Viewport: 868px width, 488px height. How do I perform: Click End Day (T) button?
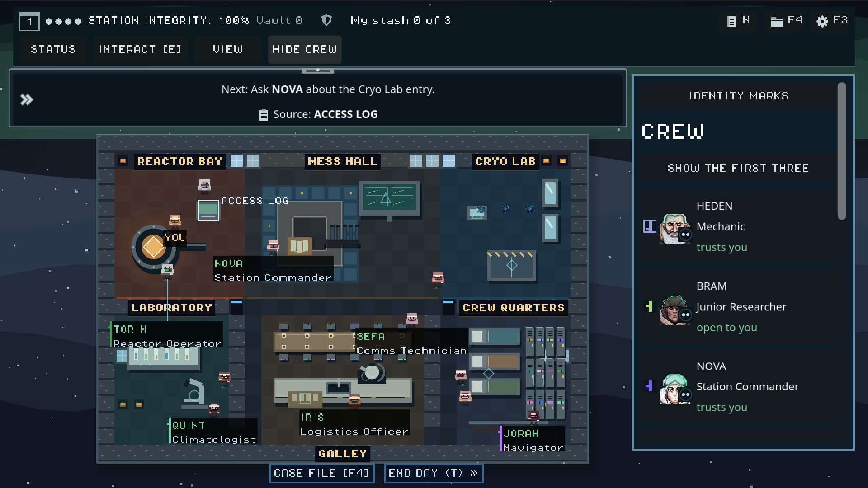coord(434,473)
